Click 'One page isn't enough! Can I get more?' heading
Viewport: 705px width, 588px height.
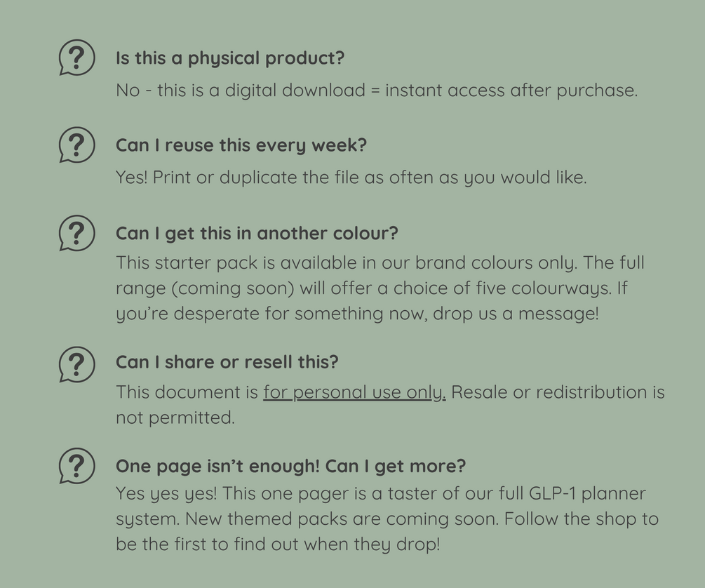290,466
